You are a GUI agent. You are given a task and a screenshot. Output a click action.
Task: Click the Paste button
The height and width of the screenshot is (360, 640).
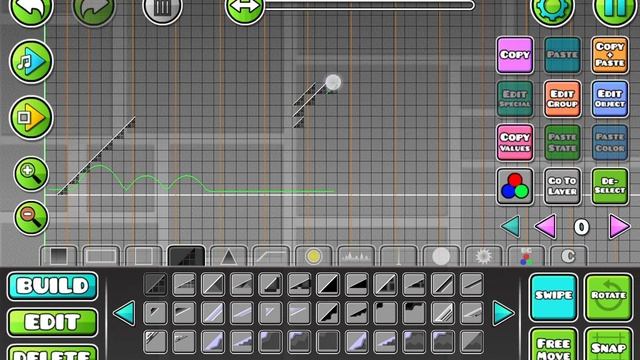[562, 55]
